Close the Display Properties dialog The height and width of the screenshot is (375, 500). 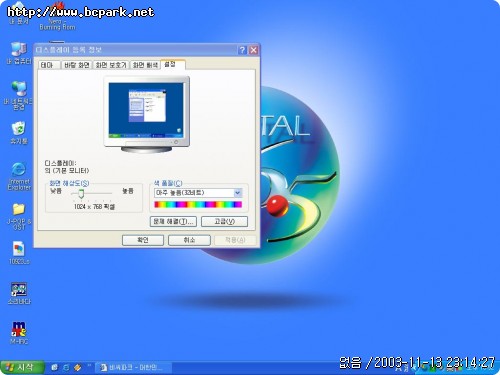click(x=254, y=50)
